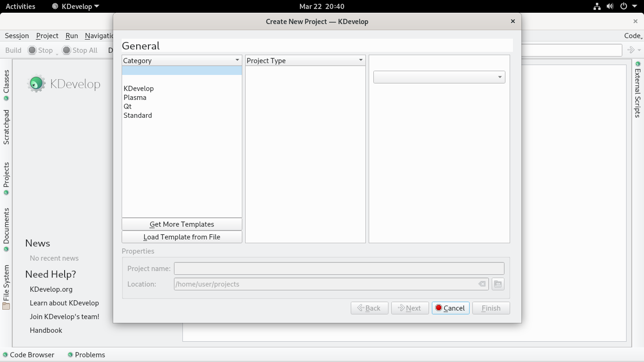Viewport: 644px width, 362px height.
Task: Select the highlighted blank category row
Action: [x=182, y=71]
